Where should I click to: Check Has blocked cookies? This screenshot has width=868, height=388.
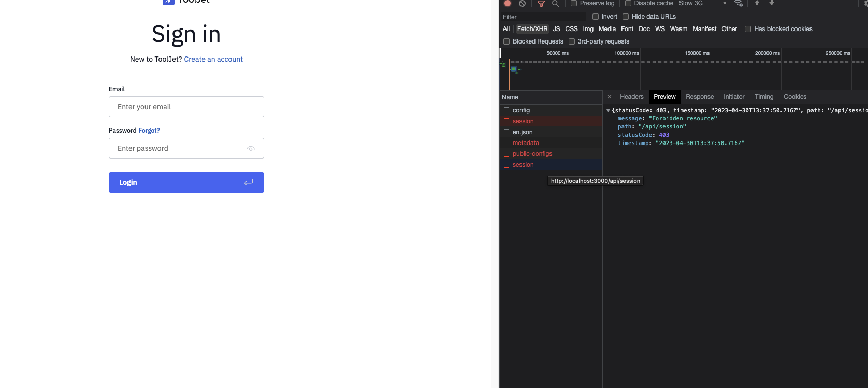coord(748,29)
